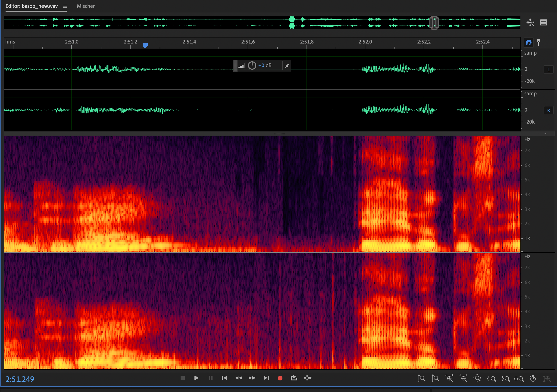557x392 pixels.
Task: Collapse the spectral display with small arrow
Action: pos(545,134)
